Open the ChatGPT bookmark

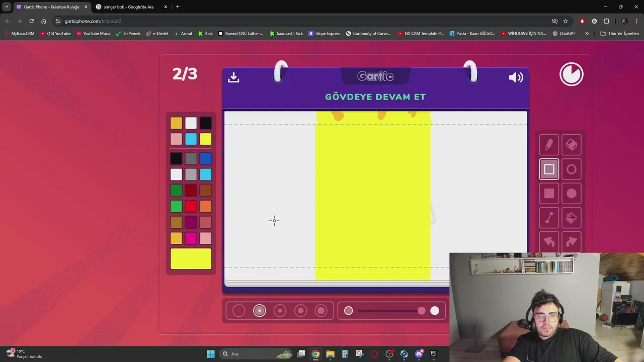coord(563,34)
